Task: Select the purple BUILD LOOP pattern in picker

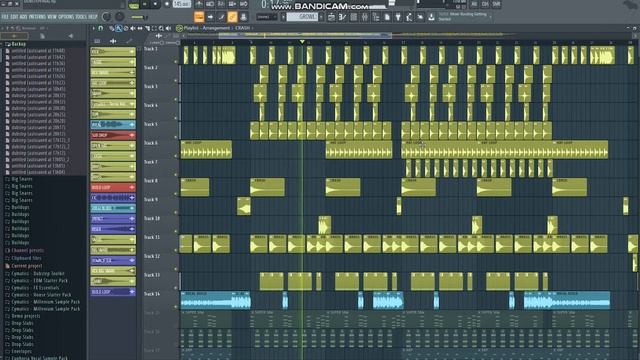Action: coord(113,292)
